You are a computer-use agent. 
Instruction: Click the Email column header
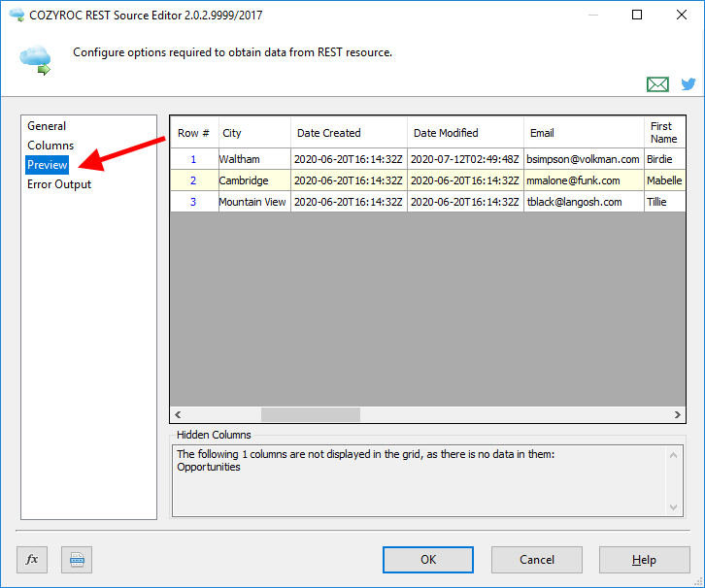pos(584,133)
